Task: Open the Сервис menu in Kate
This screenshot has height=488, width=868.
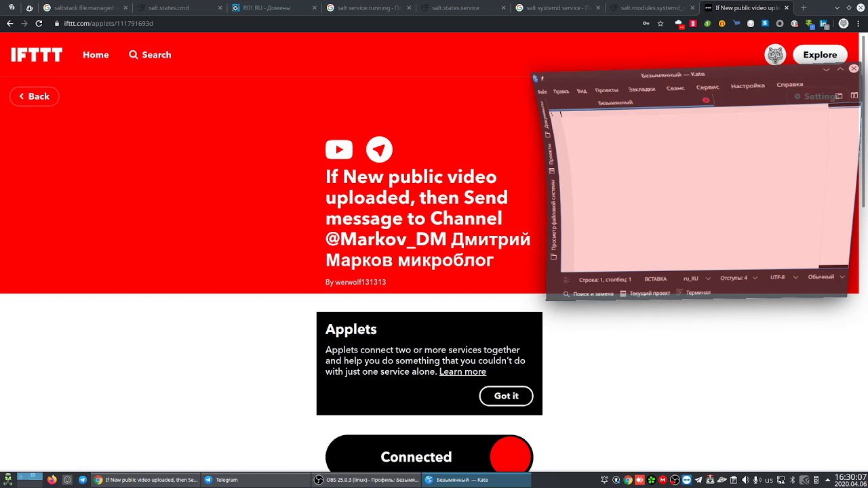Action: (x=707, y=87)
